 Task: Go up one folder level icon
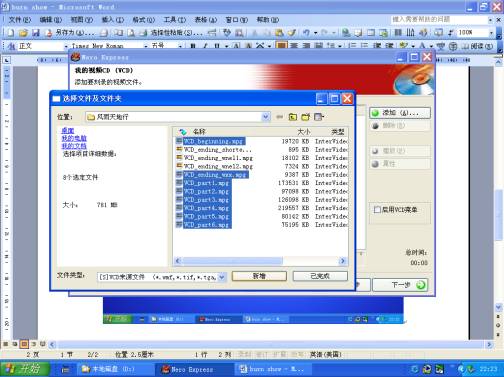point(293,117)
